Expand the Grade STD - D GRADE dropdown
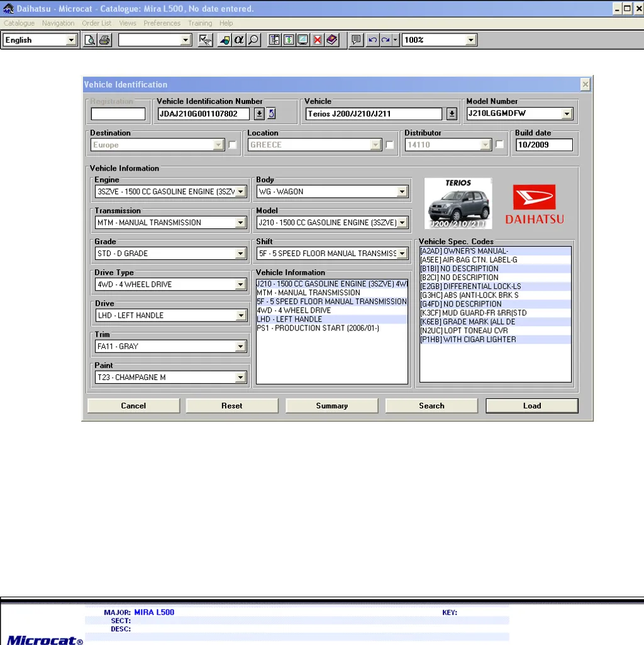 pos(241,254)
